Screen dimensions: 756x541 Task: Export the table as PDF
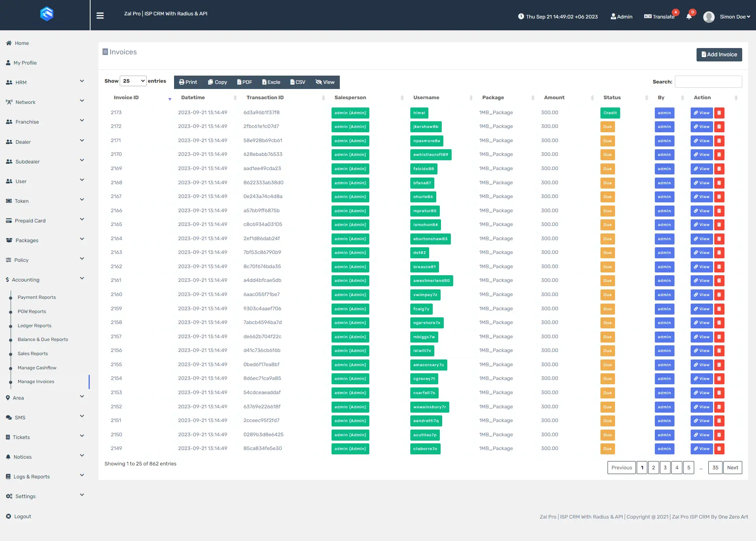[245, 82]
